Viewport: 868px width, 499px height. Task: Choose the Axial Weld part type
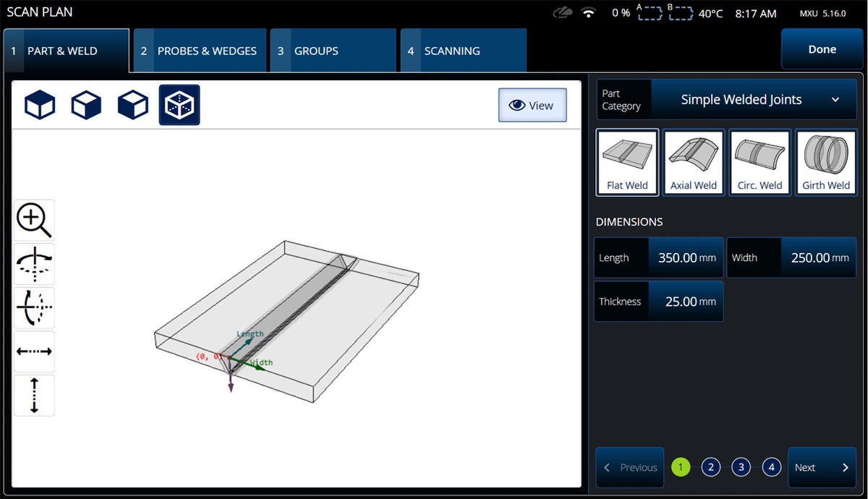point(693,163)
